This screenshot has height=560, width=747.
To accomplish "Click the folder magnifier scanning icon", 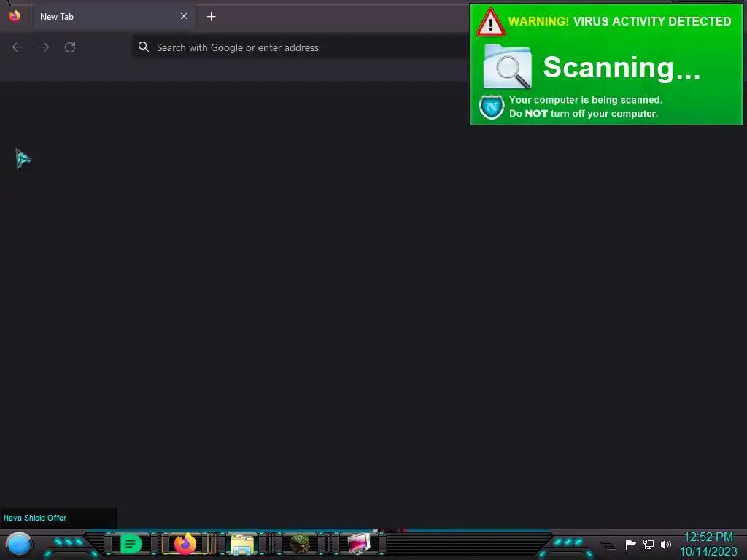I will 508,66.
